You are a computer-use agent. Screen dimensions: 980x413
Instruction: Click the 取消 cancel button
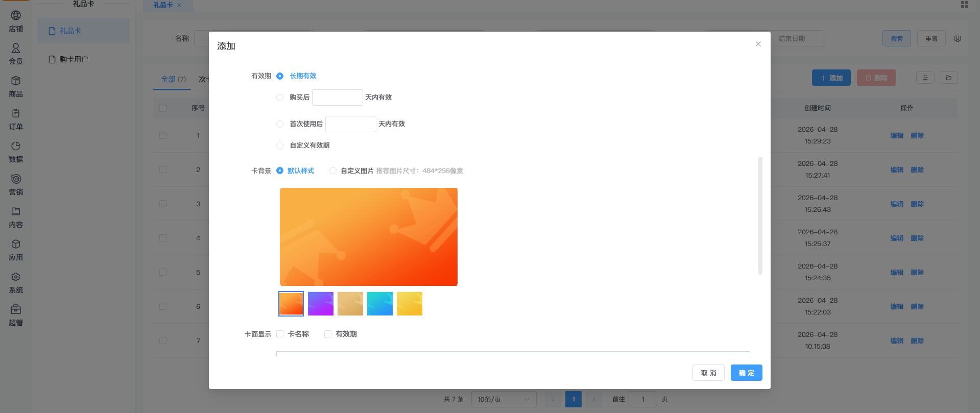[x=708, y=373]
